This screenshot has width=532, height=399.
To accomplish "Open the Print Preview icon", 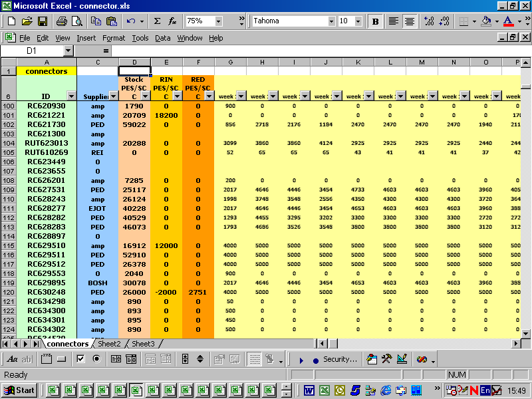I will tap(77, 21).
